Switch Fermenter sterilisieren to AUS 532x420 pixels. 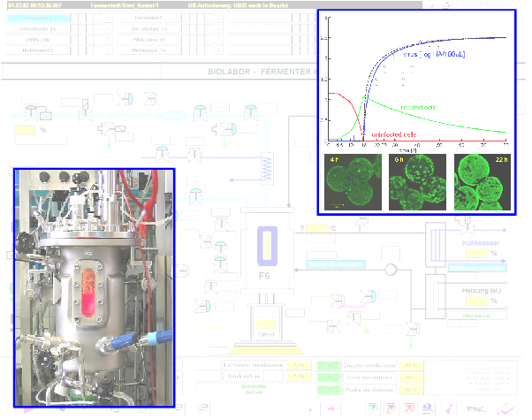coord(298,365)
